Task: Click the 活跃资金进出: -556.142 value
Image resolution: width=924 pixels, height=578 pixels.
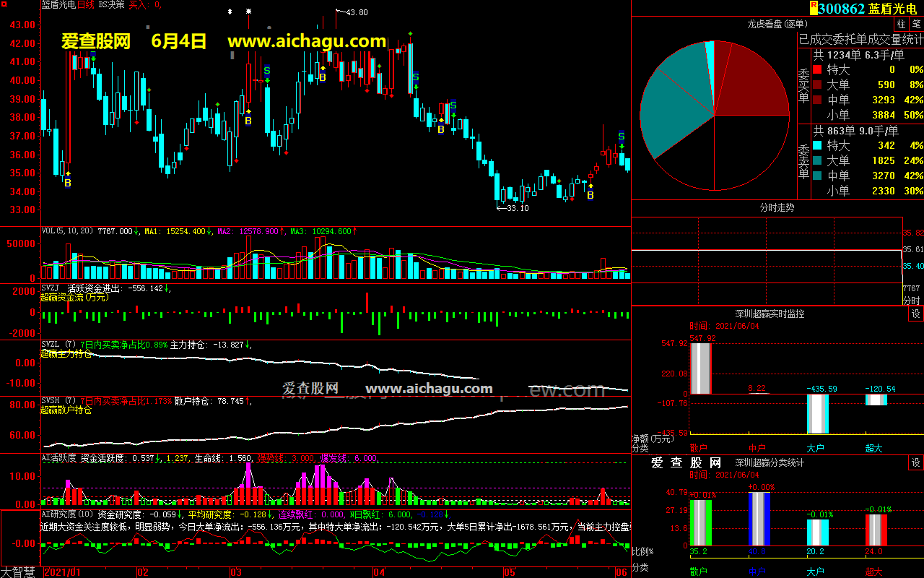Action: click(x=115, y=288)
